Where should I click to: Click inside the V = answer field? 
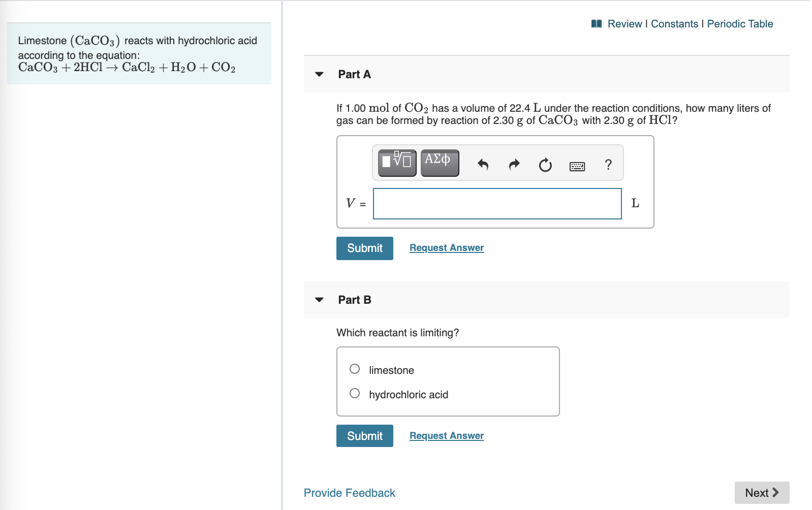[496, 203]
